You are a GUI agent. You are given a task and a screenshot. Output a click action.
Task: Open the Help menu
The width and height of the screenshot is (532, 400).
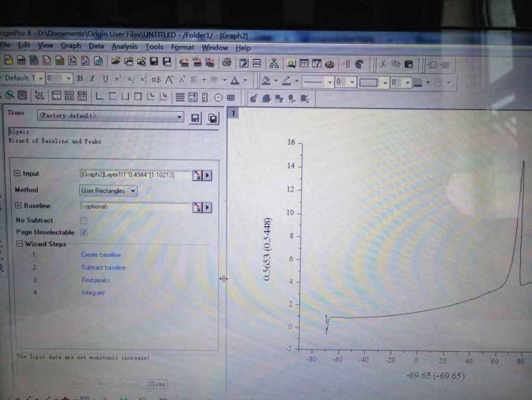(244, 48)
